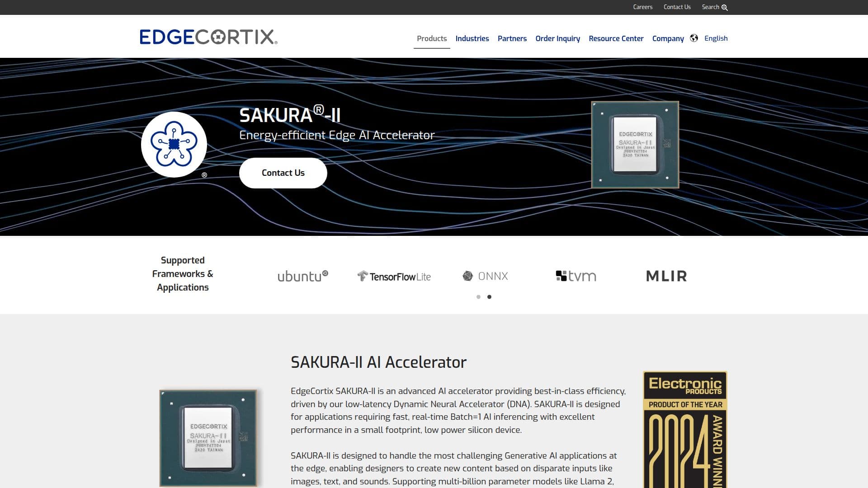The width and height of the screenshot is (868, 488).
Task: Click the globe language icon
Action: (x=694, y=38)
